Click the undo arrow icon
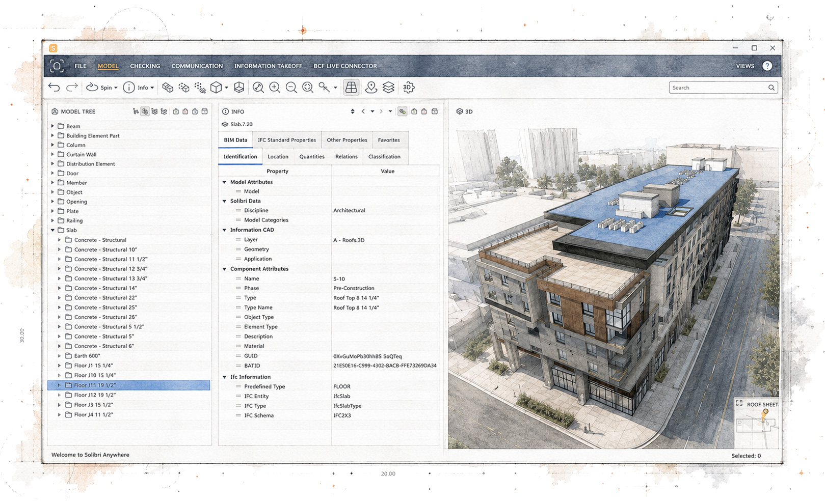 (54, 88)
